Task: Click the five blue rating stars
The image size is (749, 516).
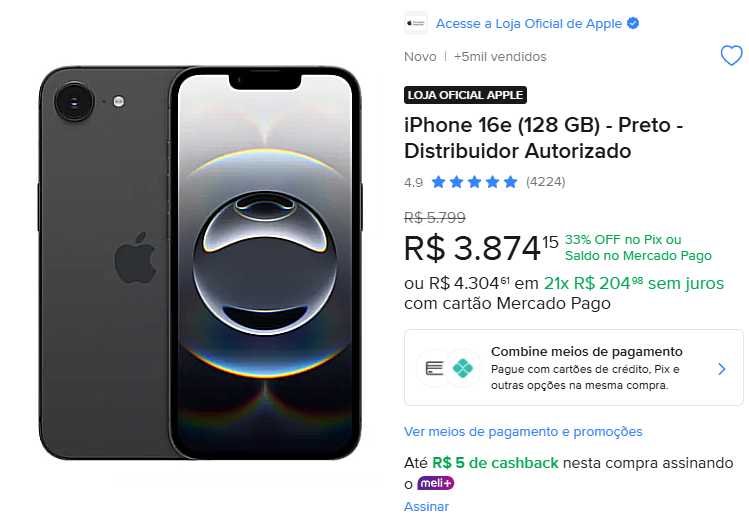Action: (x=475, y=182)
